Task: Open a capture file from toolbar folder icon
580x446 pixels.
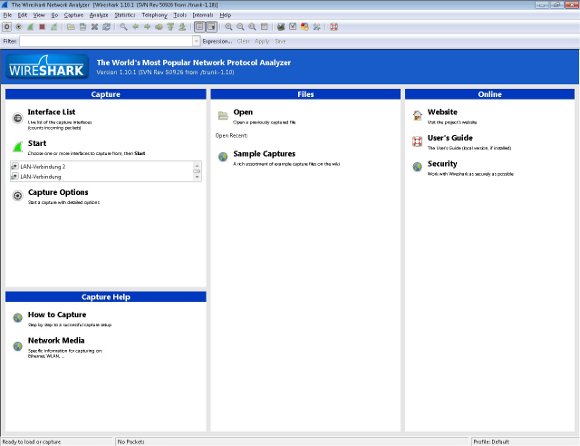Action: pyautogui.click(x=71, y=27)
